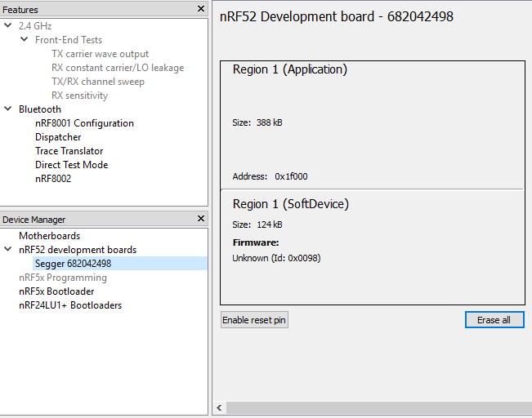Click the Bluetooth label
The image size is (532, 418).
click(x=40, y=109)
